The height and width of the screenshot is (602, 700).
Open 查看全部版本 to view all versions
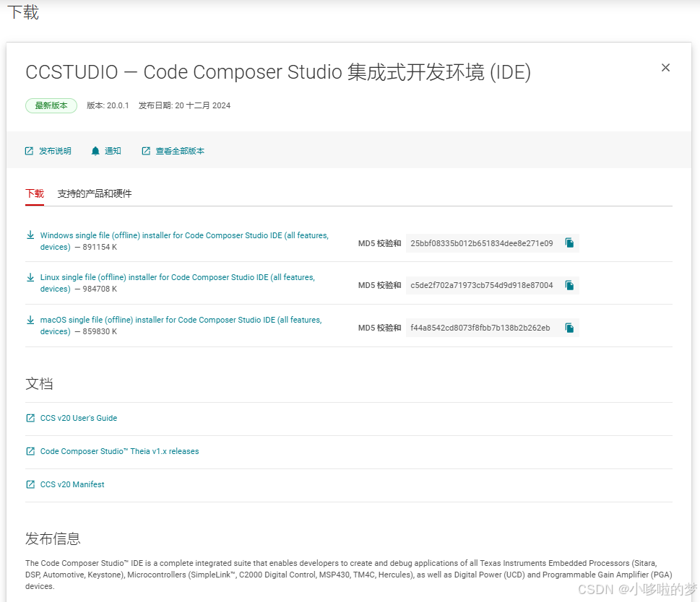180,151
